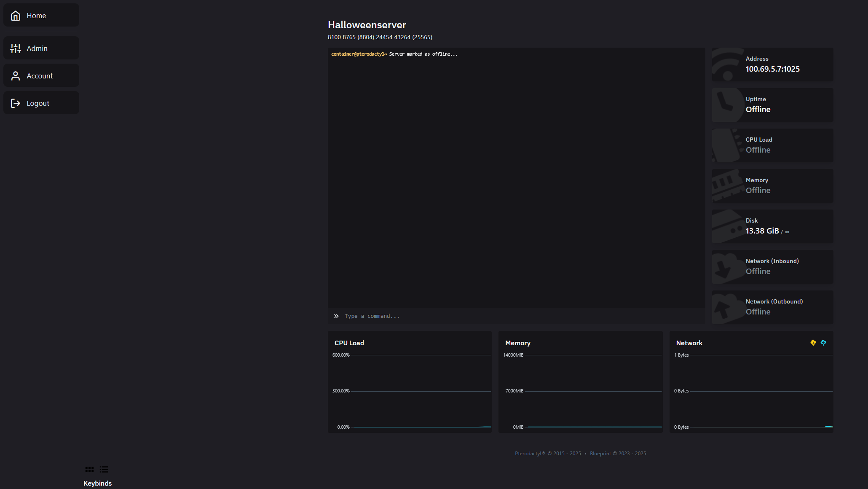The image size is (868, 489).
Task: Click the CPU Load graph panel
Action: coord(410,382)
